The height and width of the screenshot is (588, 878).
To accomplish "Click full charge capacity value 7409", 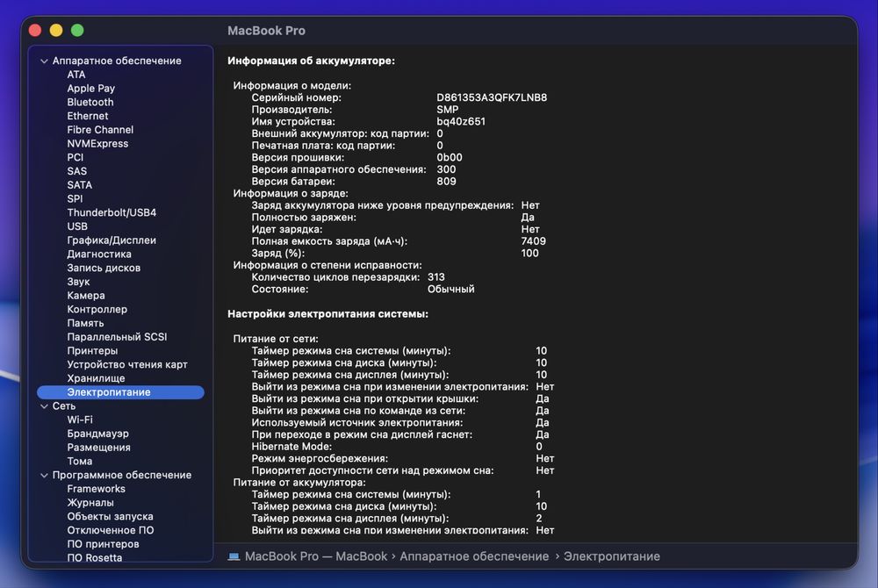I will (533, 241).
